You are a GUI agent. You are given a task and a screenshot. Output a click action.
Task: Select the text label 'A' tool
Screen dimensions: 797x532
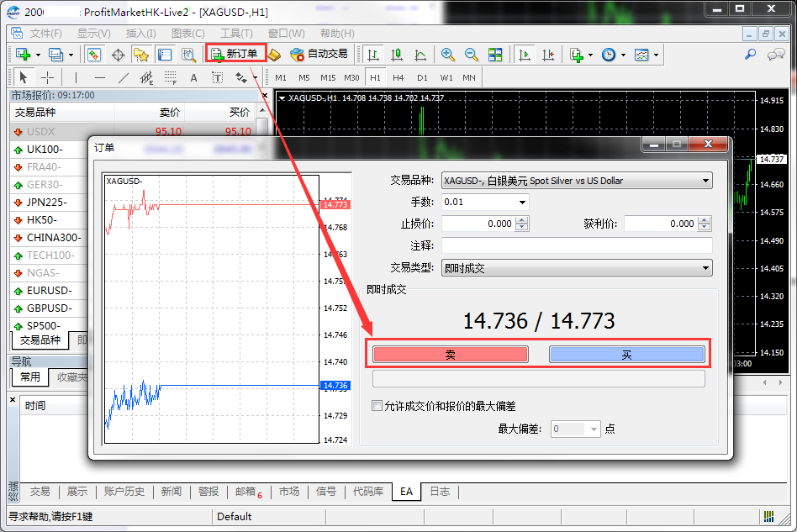193,77
